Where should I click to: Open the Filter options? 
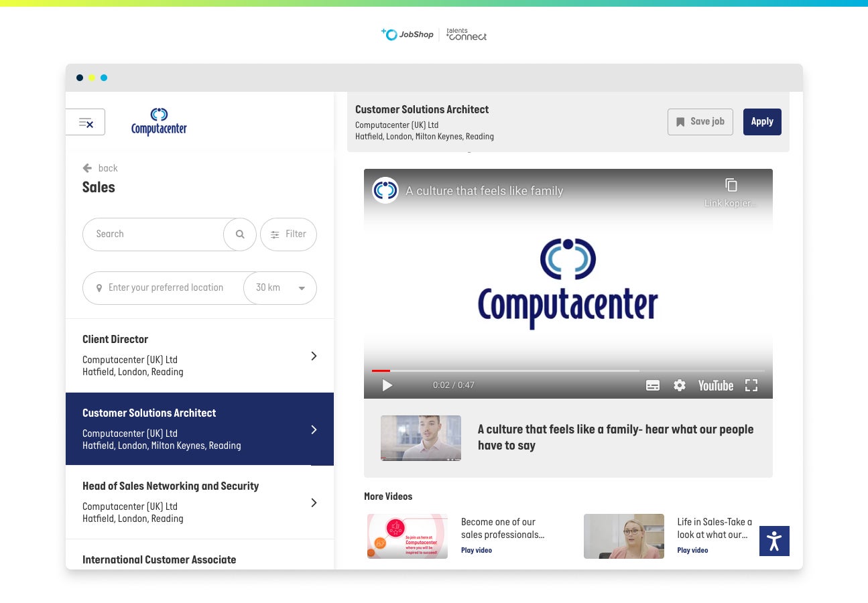coord(288,234)
